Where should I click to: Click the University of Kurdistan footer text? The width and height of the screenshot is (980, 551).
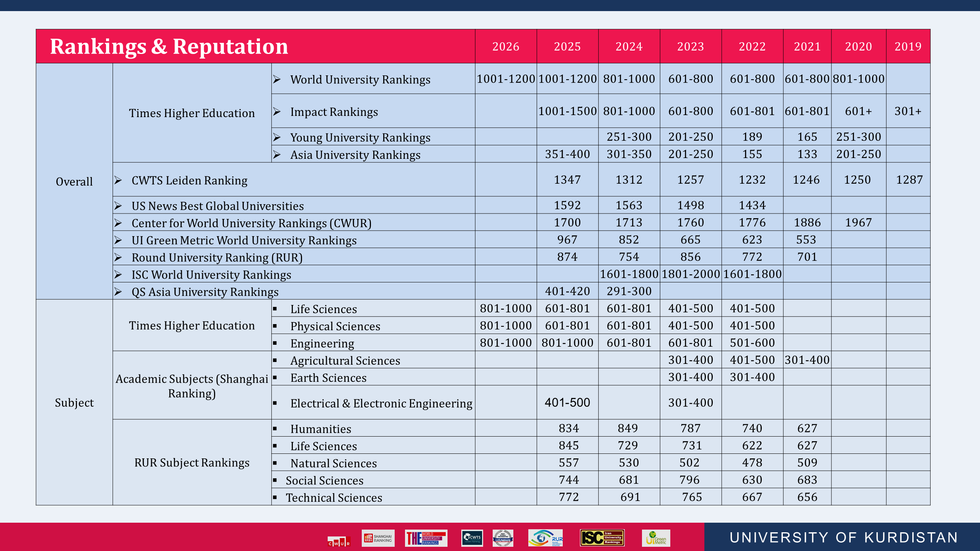(843, 538)
